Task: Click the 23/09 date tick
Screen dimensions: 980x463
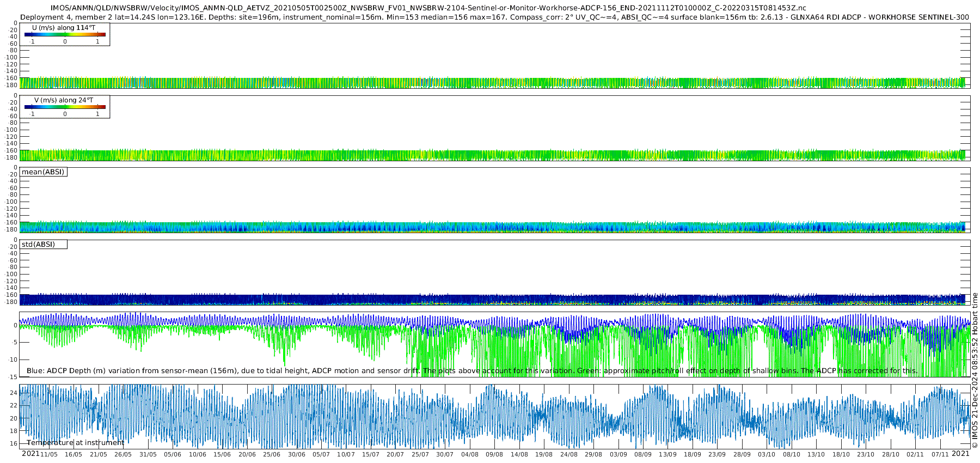Action: (717, 454)
